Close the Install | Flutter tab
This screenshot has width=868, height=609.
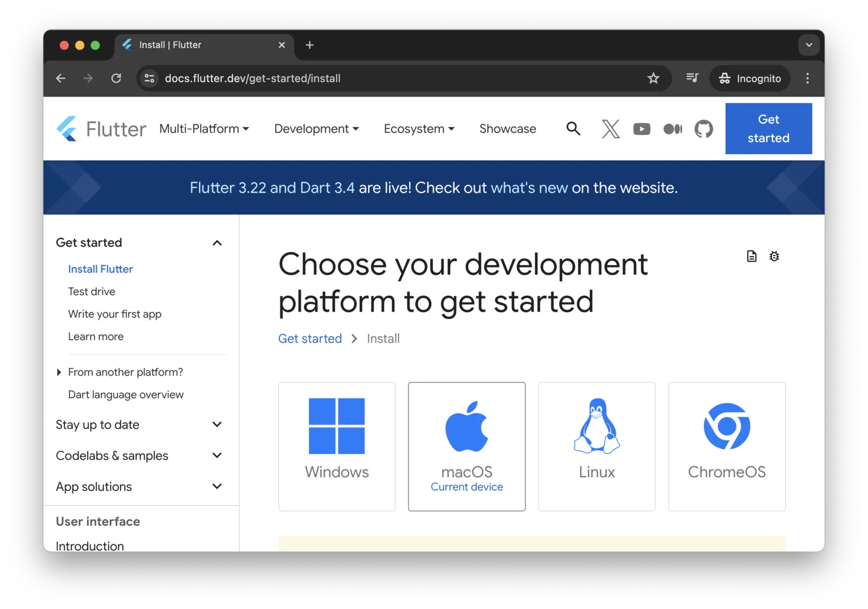[282, 45]
